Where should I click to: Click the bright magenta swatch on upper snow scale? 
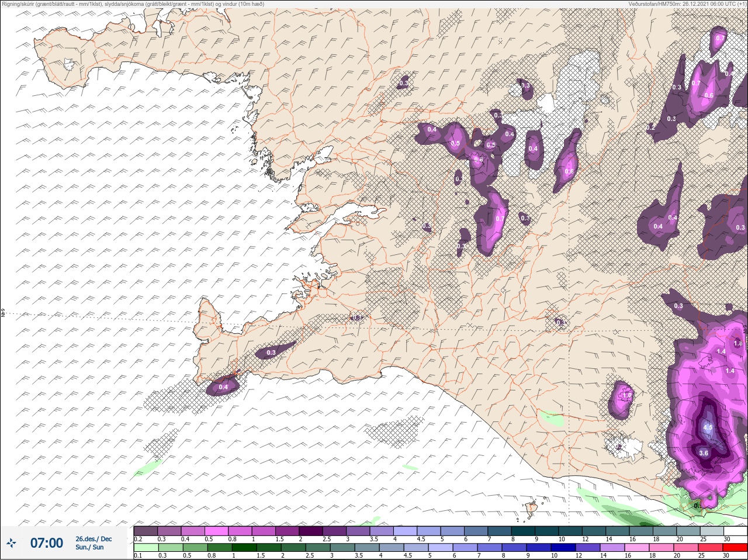point(216,530)
